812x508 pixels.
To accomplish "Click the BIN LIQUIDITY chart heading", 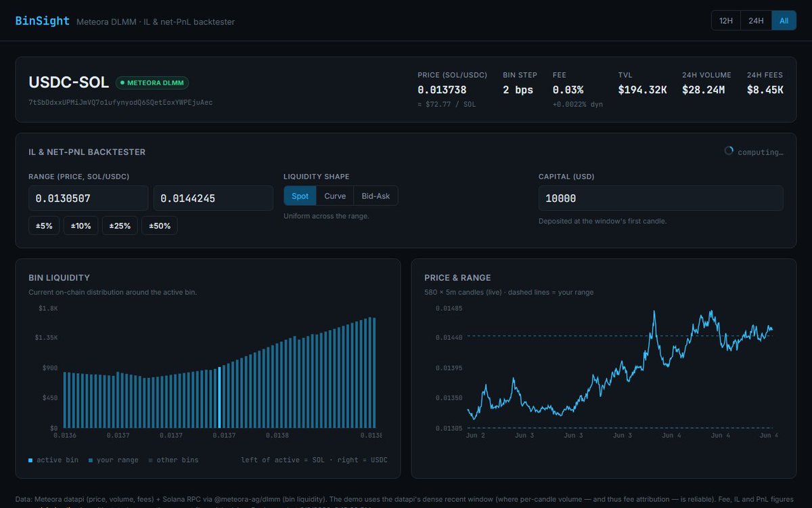I will pyautogui.click(x=60, y=278).
